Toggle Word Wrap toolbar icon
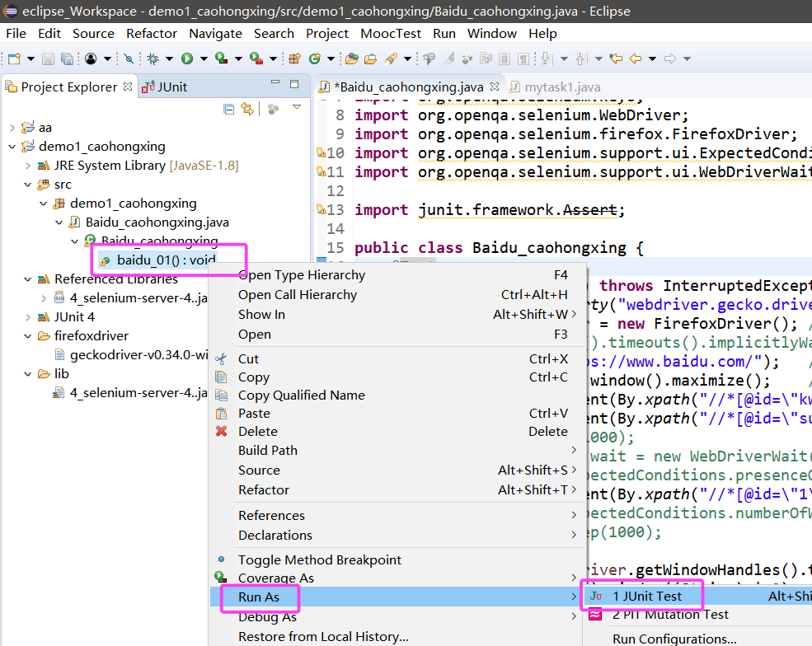 (x=486, y=59)
